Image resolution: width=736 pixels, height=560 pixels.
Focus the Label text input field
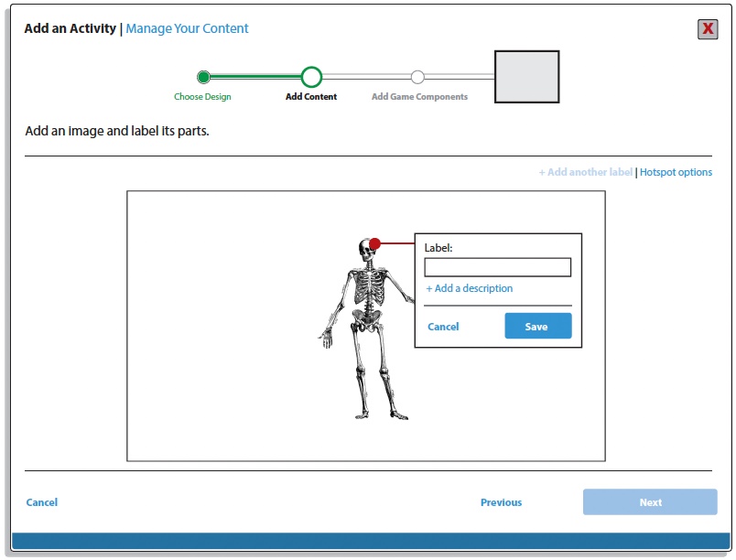[497, 267]
